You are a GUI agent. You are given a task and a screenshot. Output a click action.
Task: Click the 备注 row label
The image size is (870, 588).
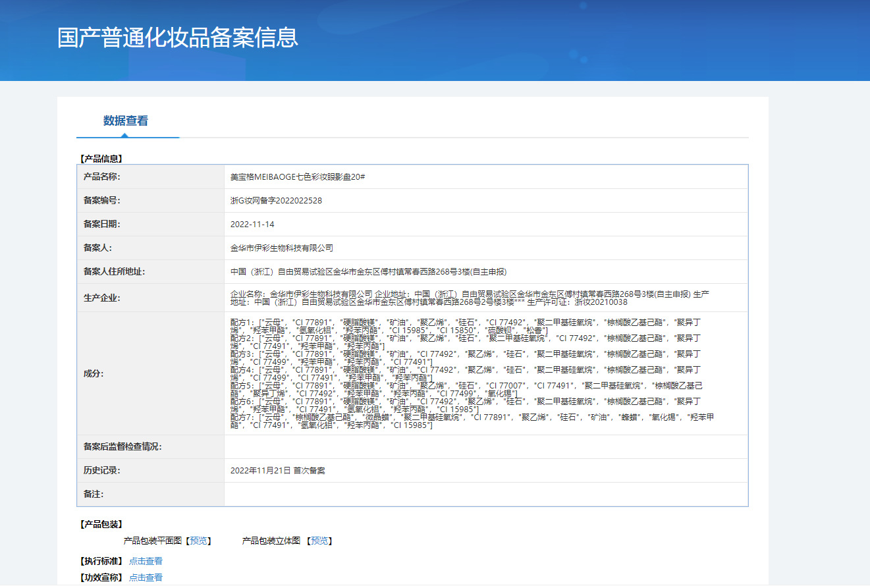tap(93, 494)
